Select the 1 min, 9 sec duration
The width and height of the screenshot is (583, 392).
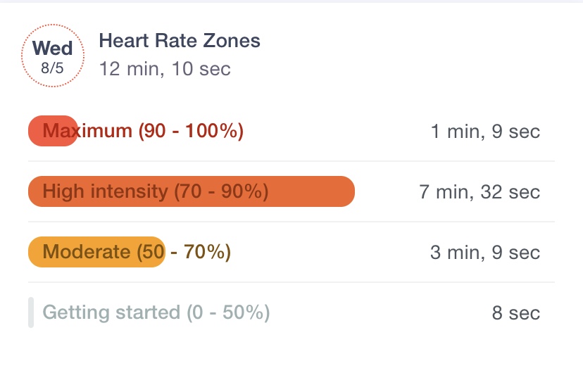(485, 132)
